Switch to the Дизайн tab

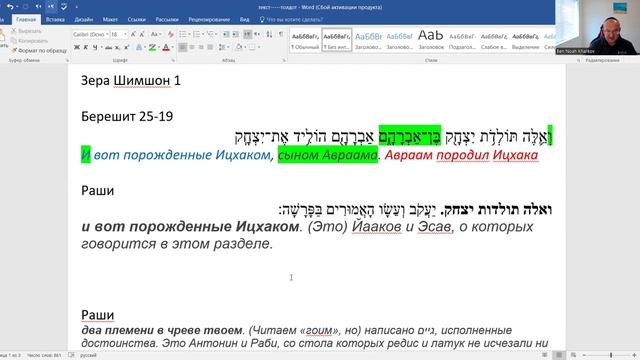(x=84, y=19)
